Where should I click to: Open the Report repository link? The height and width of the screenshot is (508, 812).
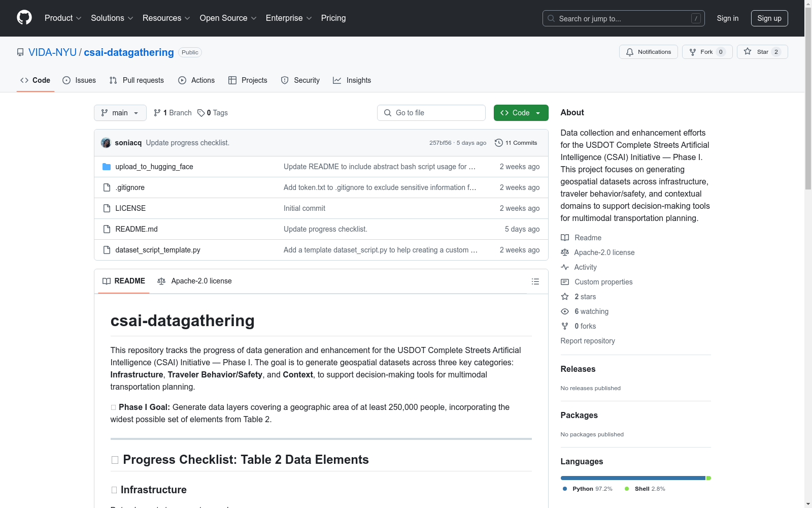coord(588,341)
